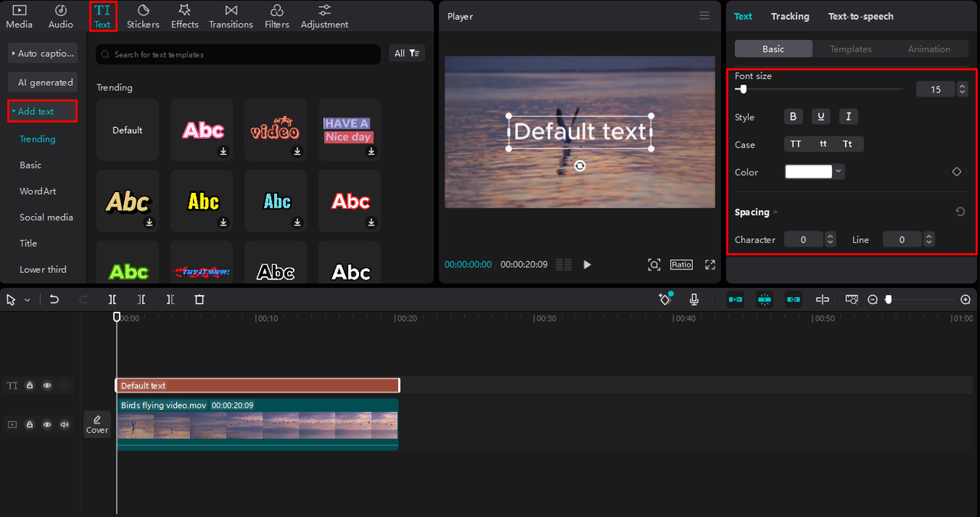Hide the text track with eye icon
This screenshot has height=517, width=980.
tap(47, 386)
